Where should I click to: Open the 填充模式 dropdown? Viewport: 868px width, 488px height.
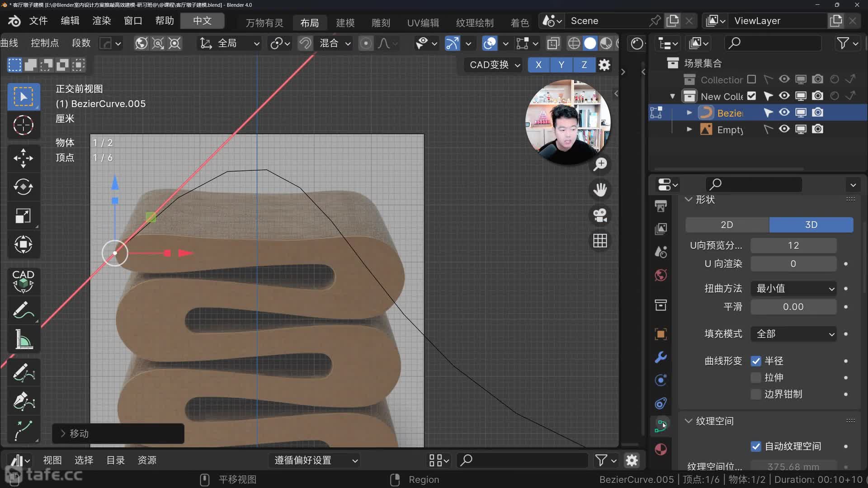(793, 334)
